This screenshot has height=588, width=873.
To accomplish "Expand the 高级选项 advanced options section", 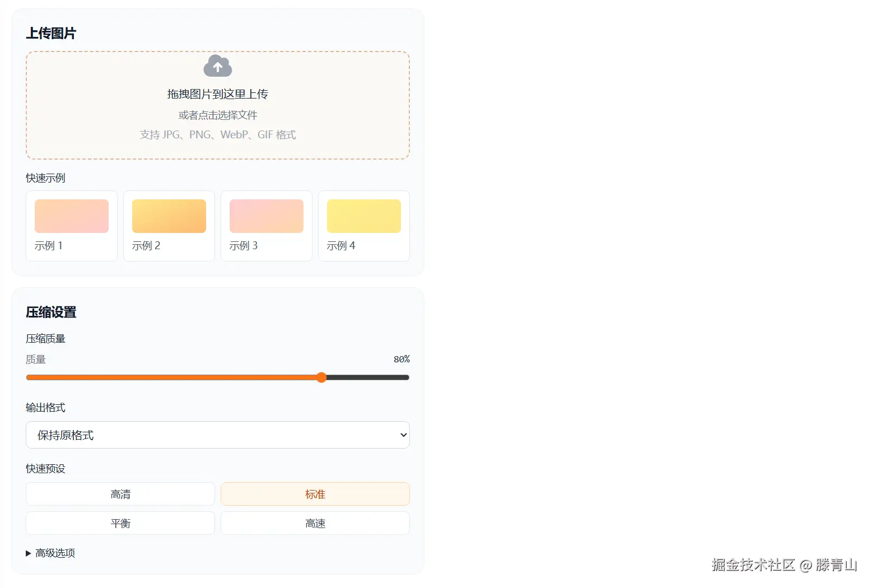I will tap(55, 553).
